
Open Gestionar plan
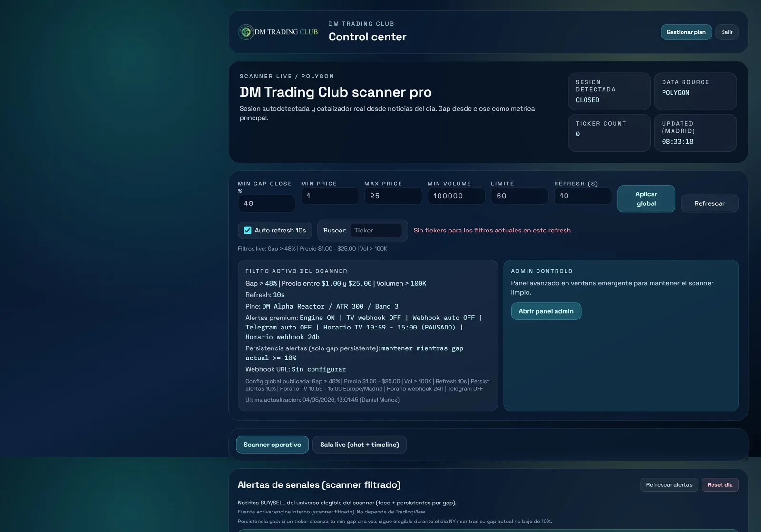(686, 32)
